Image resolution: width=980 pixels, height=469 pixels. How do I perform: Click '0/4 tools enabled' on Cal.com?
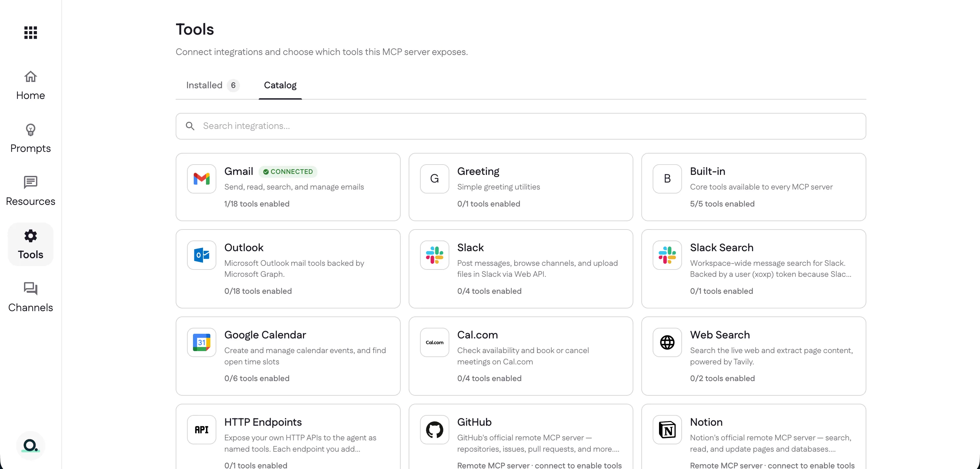(489, 378)
